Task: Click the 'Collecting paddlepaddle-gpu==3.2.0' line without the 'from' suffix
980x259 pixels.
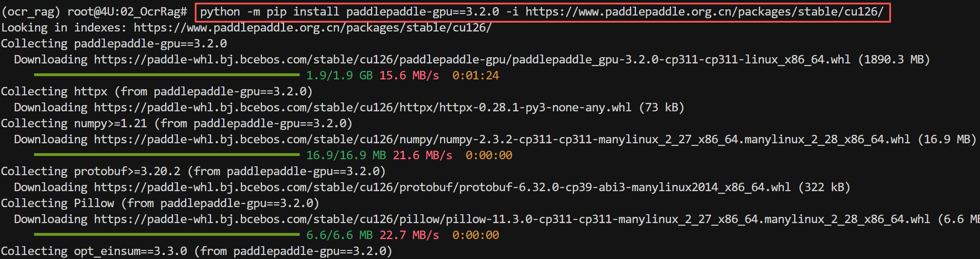Action: pyautogui.click(x=114, y=44)
